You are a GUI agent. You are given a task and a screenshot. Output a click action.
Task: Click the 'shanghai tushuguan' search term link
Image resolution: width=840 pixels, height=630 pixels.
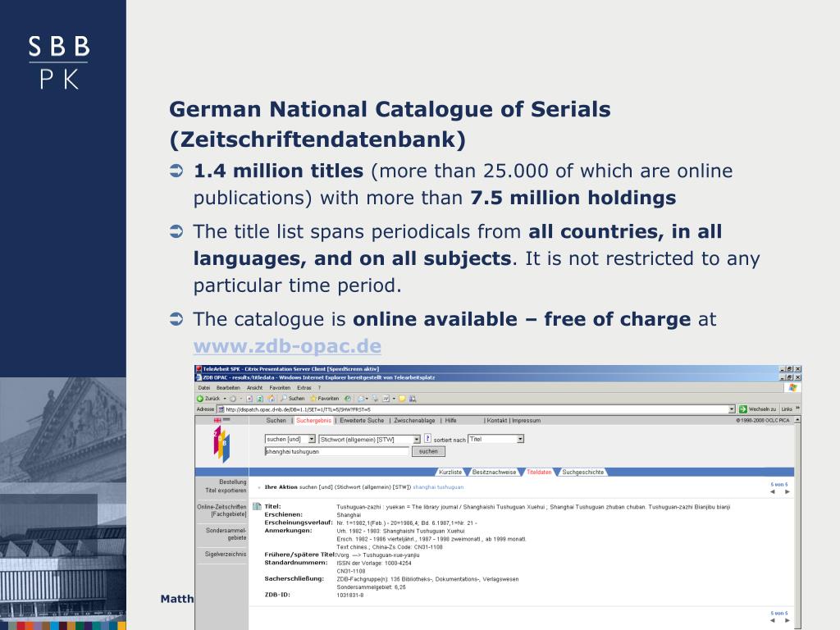(438, 487)
